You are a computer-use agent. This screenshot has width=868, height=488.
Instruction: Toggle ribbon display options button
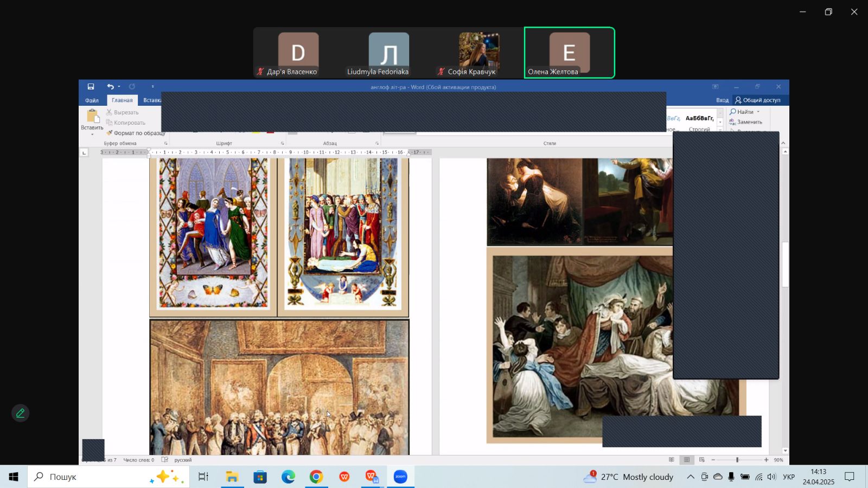pyautogui.click(x=716, y=87)
